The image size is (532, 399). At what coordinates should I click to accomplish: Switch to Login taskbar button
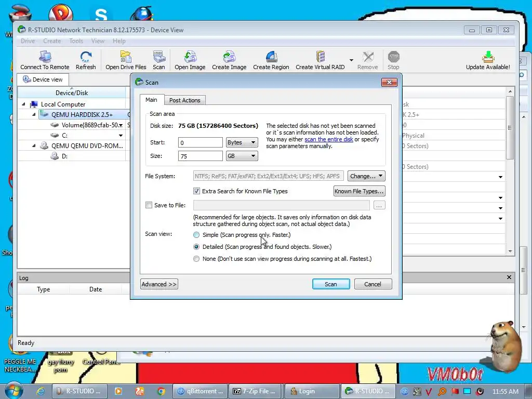tap(312, 391)
